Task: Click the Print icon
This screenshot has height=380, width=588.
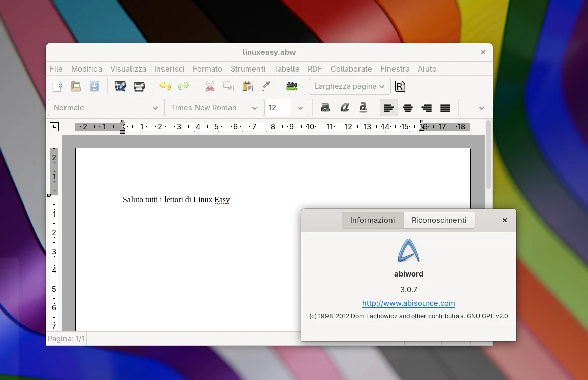Action: [x=139, y=86]
